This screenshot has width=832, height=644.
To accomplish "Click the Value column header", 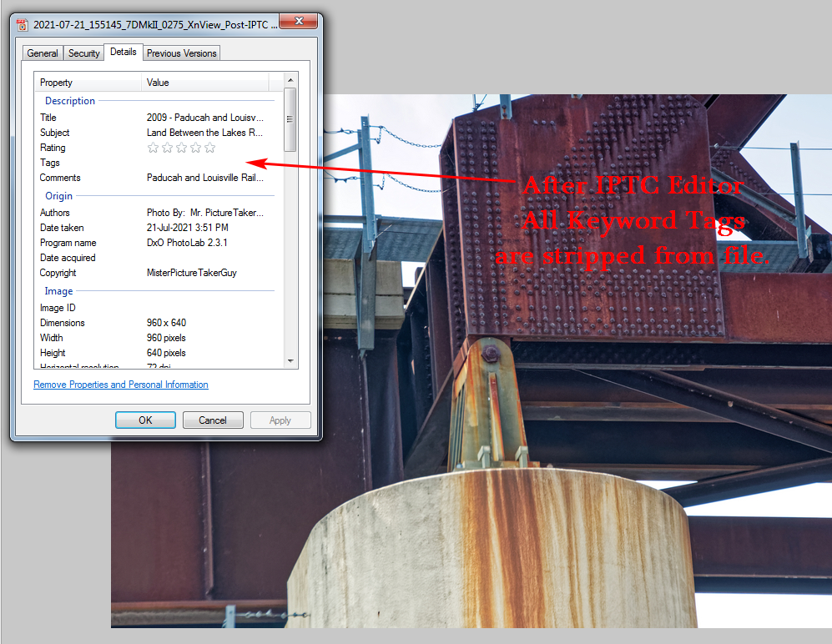I will point(205,83).
